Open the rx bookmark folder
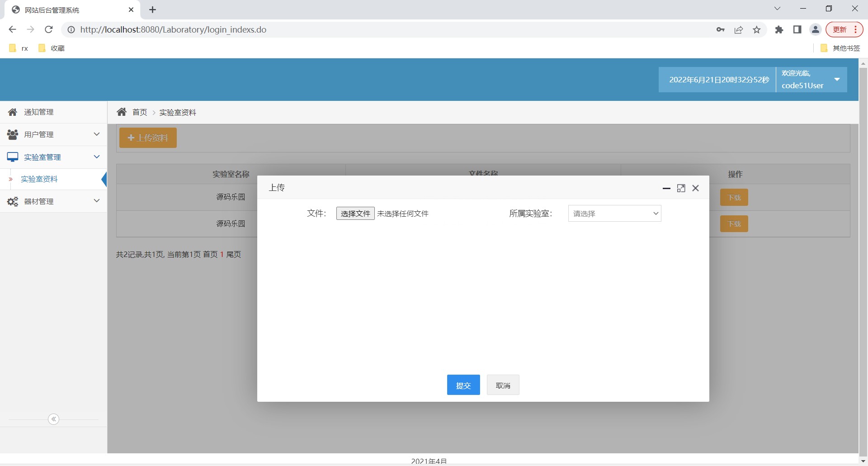868x466 pixels. [19, 48]
